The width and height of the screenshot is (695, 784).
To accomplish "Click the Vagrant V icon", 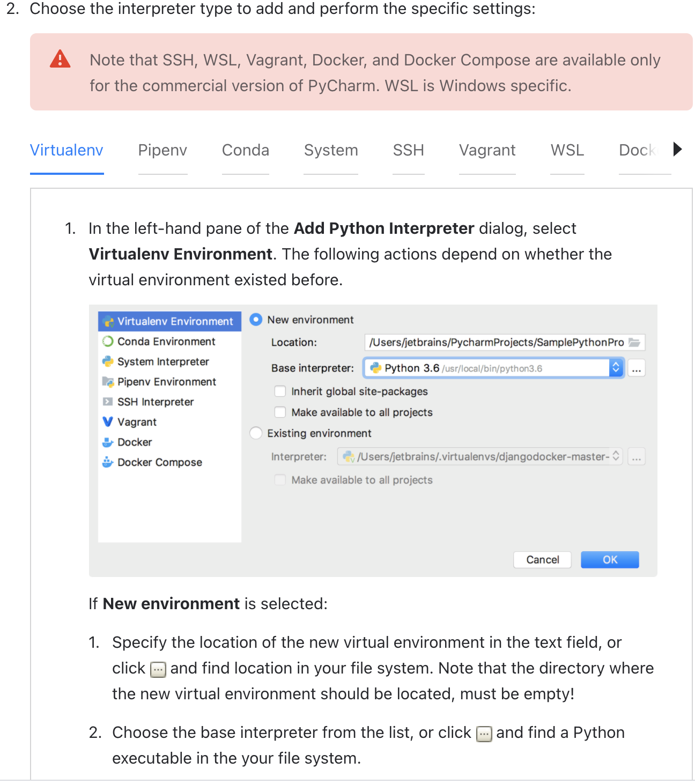I will 108,422.
